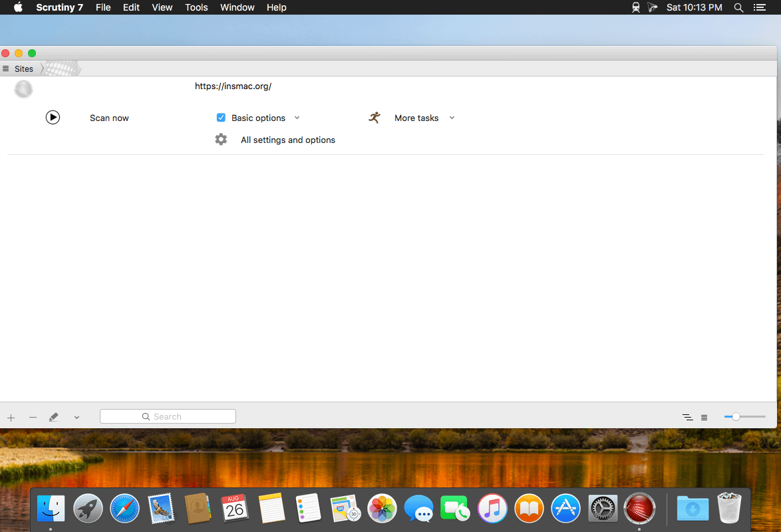Expand the chevron beside the pencil icon
The width and height of the screenshot is (781, 532).
pyautogui.click(x=77, y=417)
